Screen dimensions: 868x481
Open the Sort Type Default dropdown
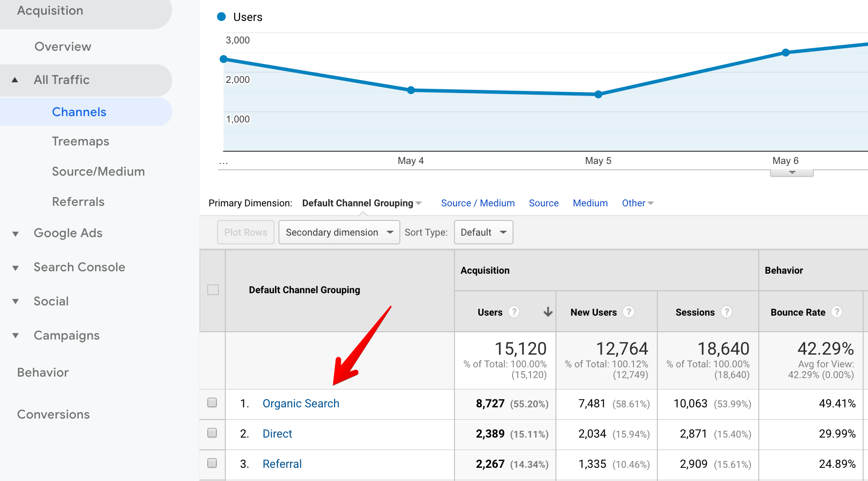click(483, 232)
